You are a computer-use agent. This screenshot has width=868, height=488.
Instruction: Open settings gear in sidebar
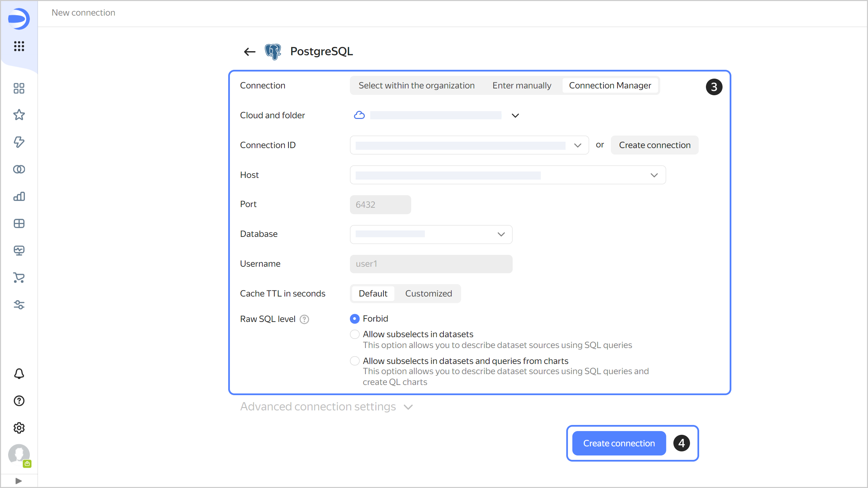[x=19, y=428]
